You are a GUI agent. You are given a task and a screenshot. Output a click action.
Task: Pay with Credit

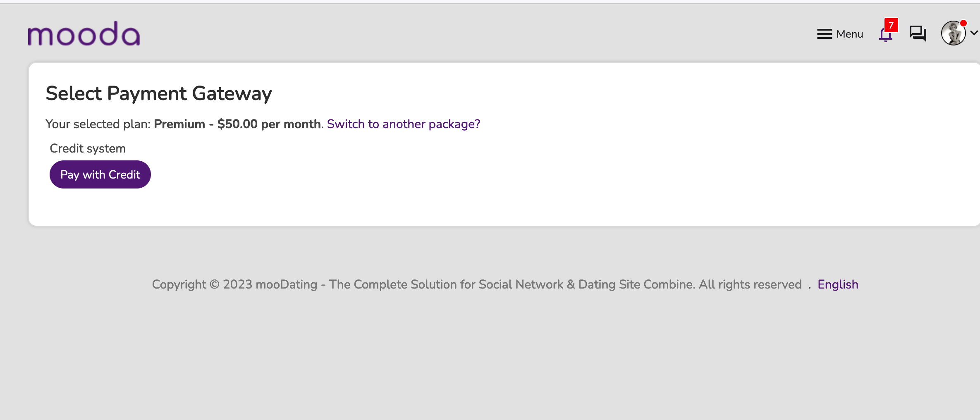click(100, 174)
